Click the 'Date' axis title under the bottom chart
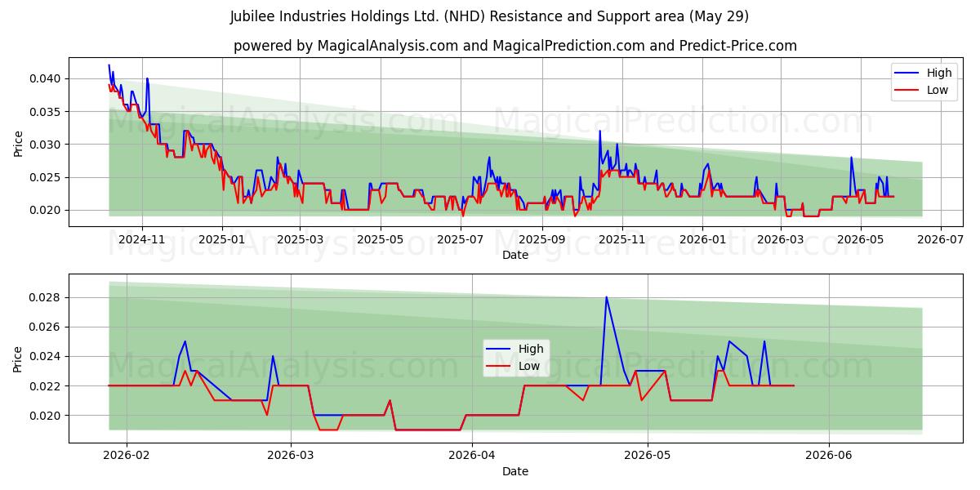This screenshot has width=980, height=490. pos(515,471)
